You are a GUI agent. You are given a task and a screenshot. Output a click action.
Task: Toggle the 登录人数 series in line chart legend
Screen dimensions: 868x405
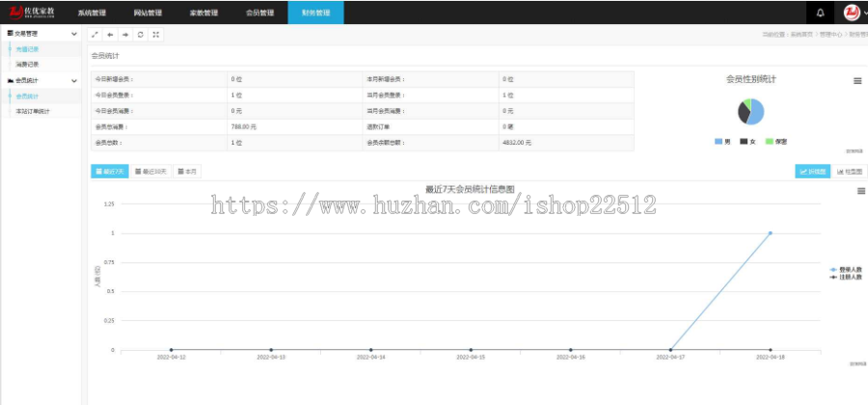[x=846, y=269]
